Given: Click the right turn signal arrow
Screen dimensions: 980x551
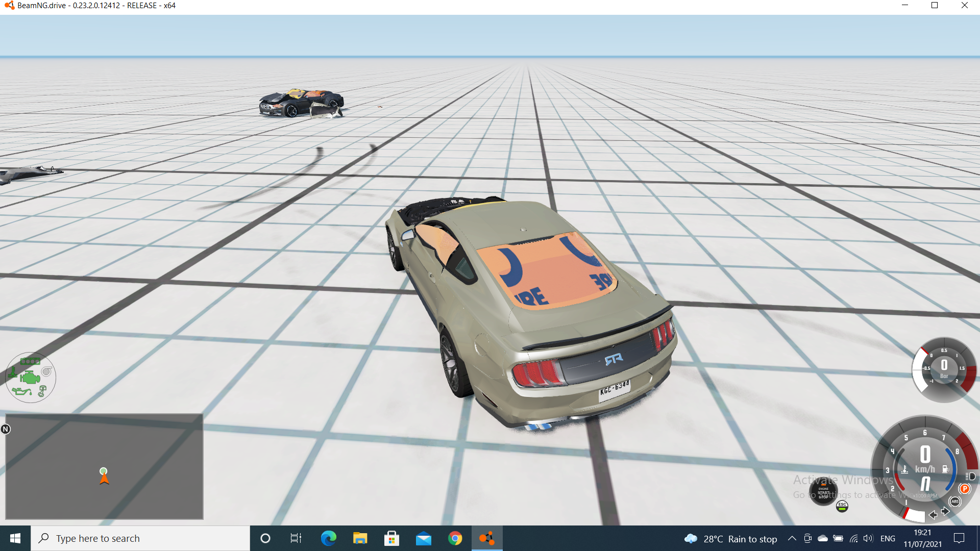Looking at the screenshot, I should (945, 511).
